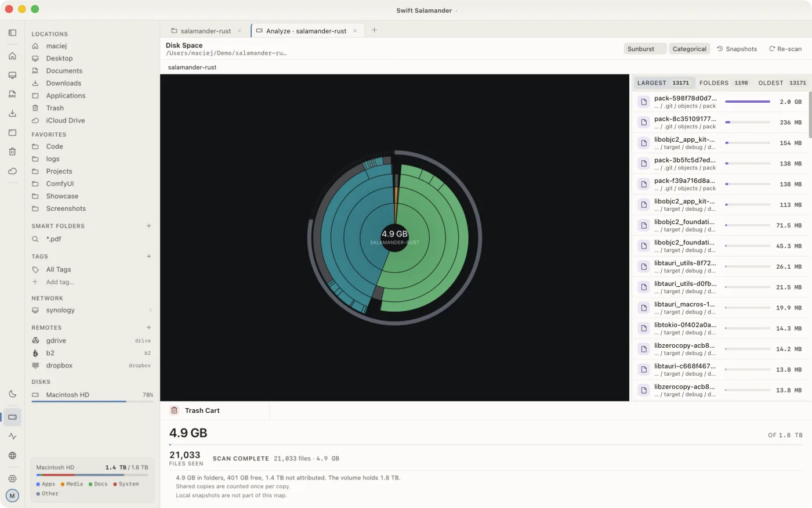This screenshot has height=508, width=812.
Task: Select the Disk Space analyzer rail icon
Action: (x=12, y=417)
